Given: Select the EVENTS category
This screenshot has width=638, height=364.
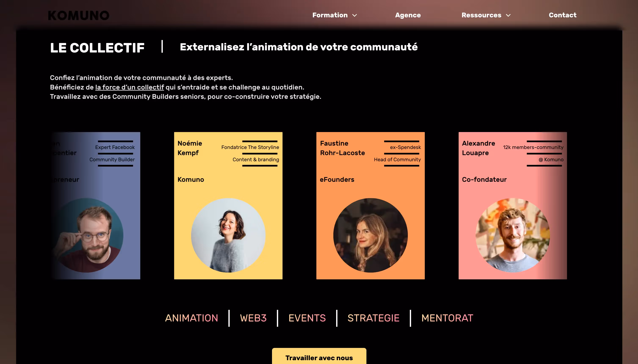Looking at the screenshot, I should click(307, 318).
